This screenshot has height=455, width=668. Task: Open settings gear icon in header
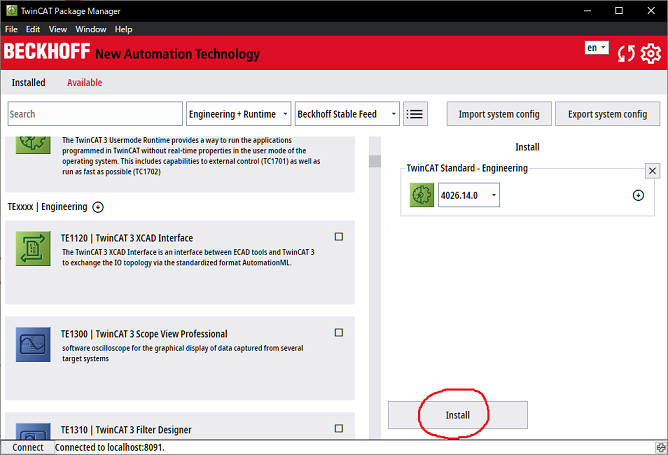[651, 53]
